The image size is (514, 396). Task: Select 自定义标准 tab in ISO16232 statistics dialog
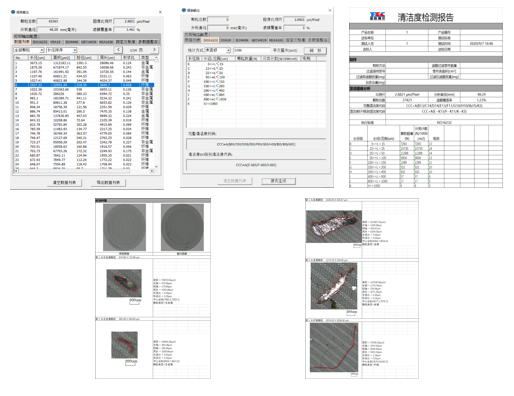click(295, 40)
